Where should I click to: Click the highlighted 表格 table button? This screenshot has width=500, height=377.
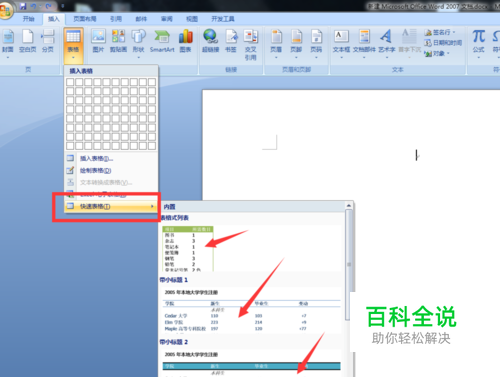click(x=73, y=45)
